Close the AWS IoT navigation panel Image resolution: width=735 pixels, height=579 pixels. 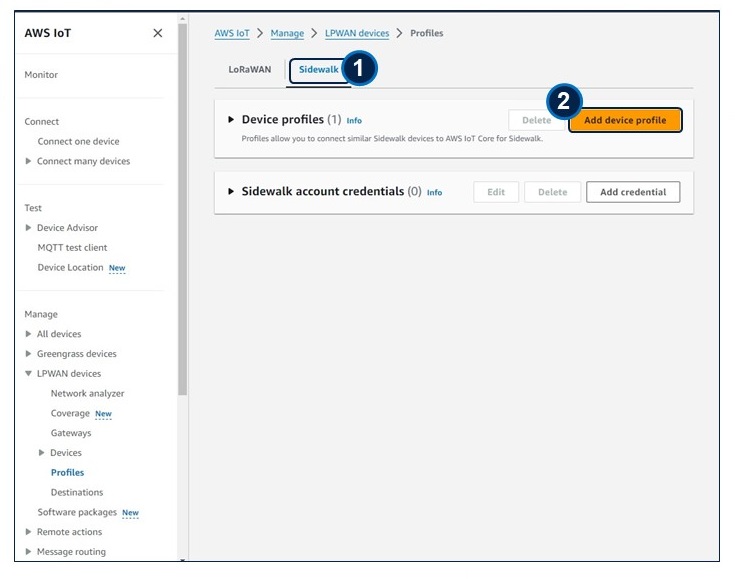[158, 33]
